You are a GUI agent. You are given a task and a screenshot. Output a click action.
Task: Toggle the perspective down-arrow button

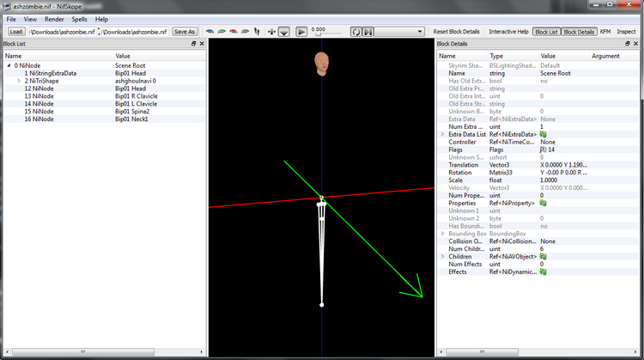pyautogui.click(x=284, y=32)
